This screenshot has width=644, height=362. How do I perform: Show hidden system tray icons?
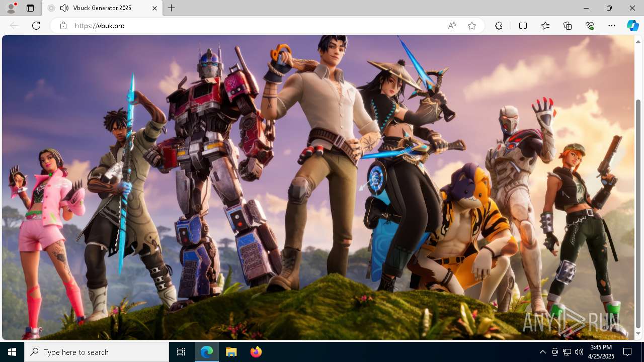pyautogui.click(x=542, y=352)
